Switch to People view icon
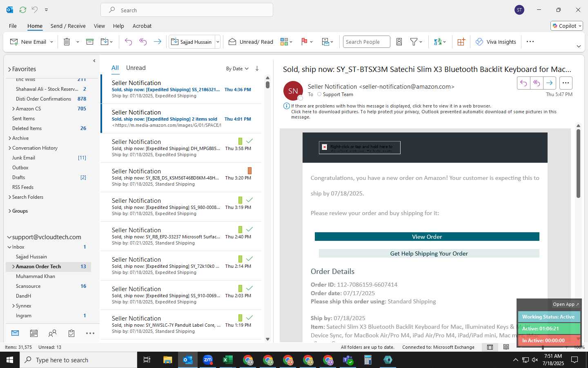The height and width of the screenshot is (368, 588). [x=52, y=333]
